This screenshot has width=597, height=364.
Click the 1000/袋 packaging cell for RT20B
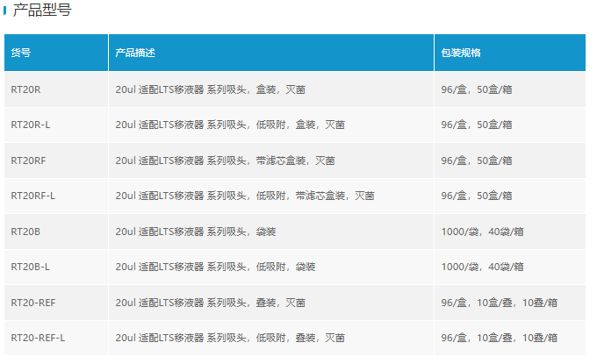482,232
